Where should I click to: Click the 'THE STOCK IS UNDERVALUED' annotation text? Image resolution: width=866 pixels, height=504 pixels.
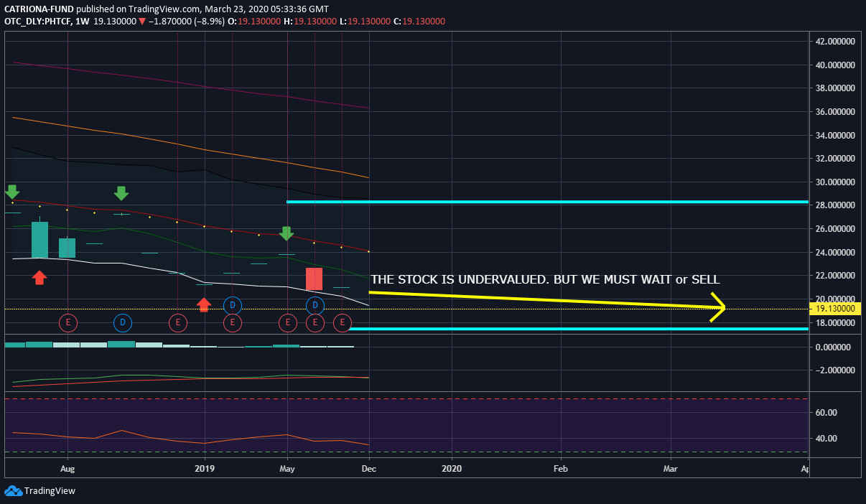(545, 279)
